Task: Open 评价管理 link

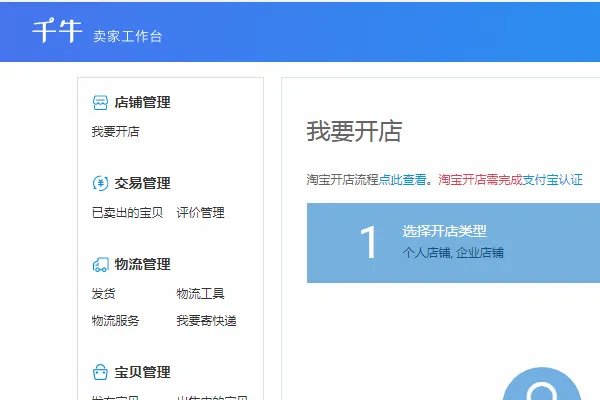Action: (200, 212)
